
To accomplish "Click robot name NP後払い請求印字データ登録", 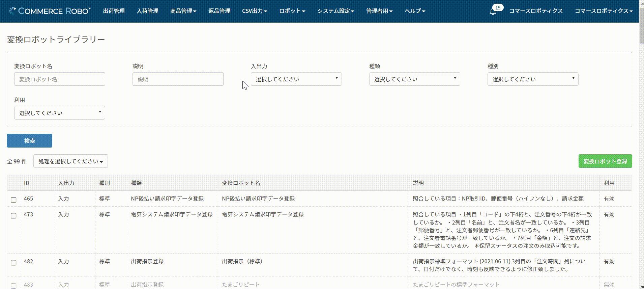I will point(258,199).
